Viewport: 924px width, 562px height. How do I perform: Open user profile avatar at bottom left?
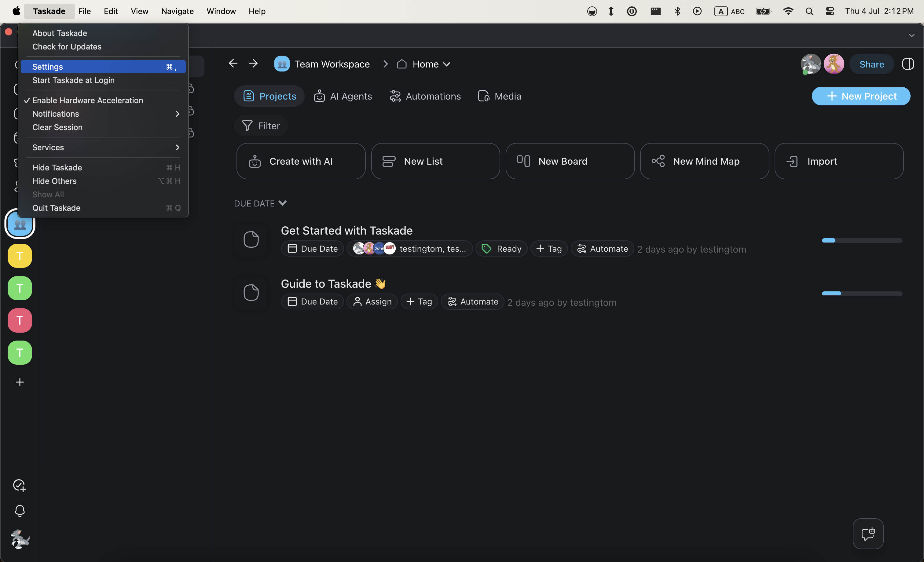coord(20,539)
